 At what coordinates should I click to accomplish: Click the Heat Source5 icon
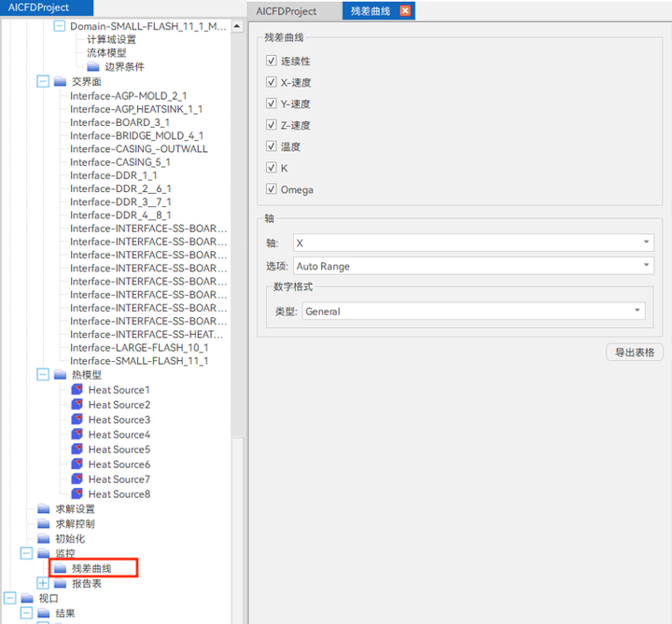pos(77,450)
